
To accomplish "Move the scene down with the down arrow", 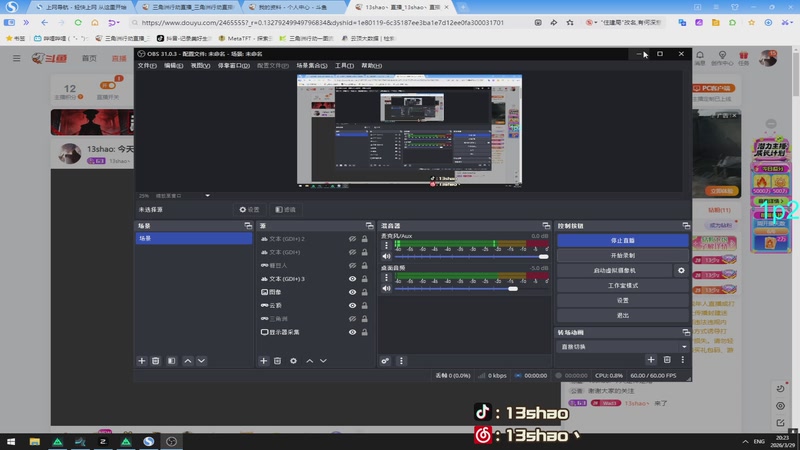I will pyautogui.click(x=202, y=361).
